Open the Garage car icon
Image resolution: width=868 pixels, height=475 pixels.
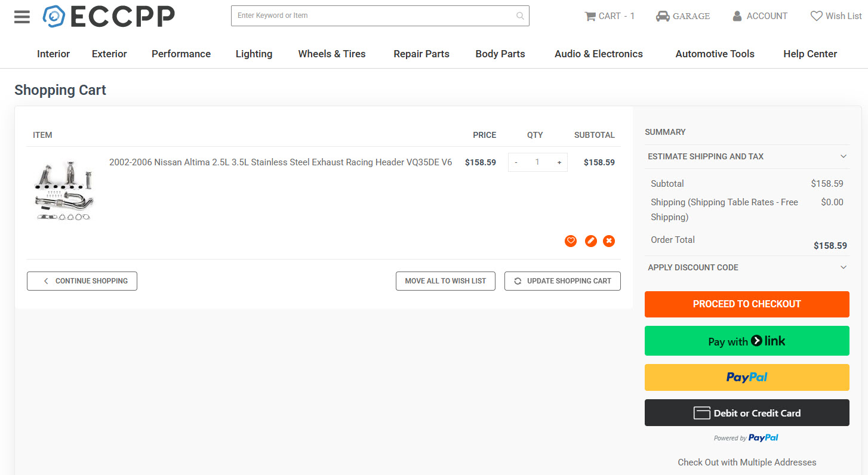click(x=662, y=17)
